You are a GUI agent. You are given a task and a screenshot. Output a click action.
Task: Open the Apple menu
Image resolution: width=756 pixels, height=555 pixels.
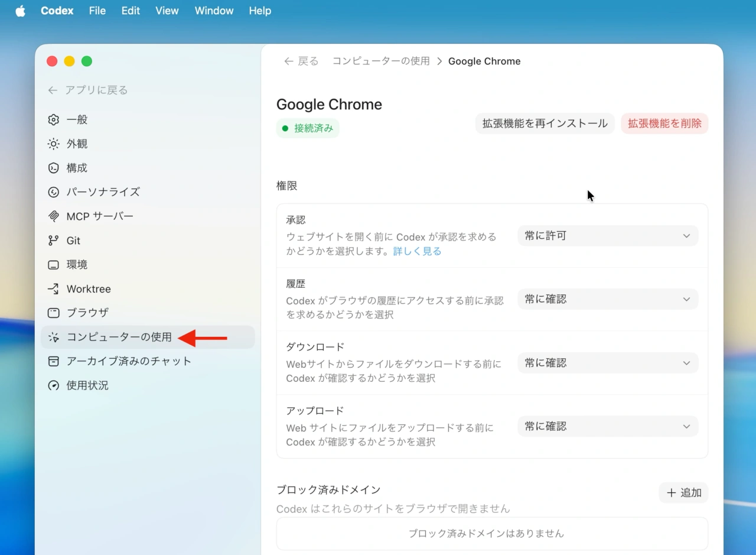(20, 11)
